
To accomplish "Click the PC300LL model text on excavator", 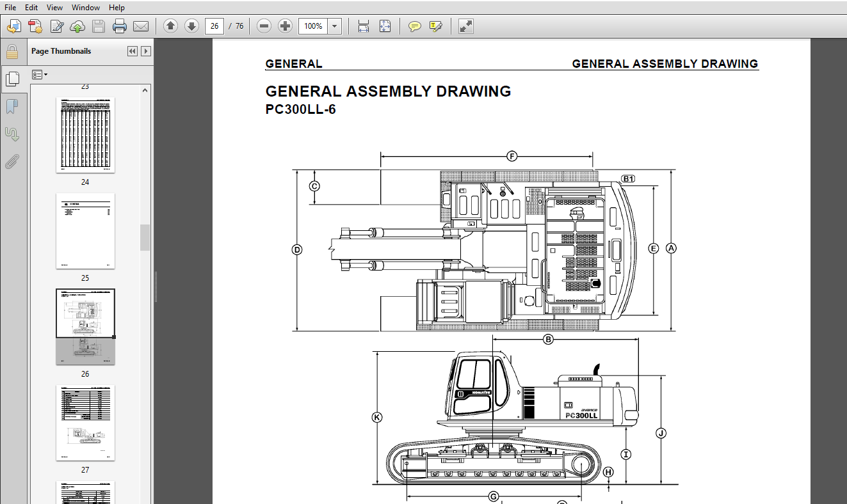I will 581,416.
